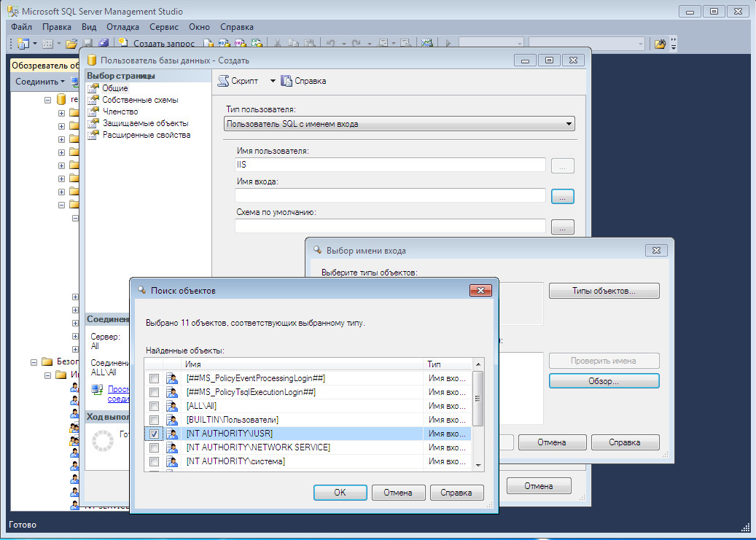Click the Activity Monitor icon in toolbar
Viewport: 756px width, 540px height.
426,44
